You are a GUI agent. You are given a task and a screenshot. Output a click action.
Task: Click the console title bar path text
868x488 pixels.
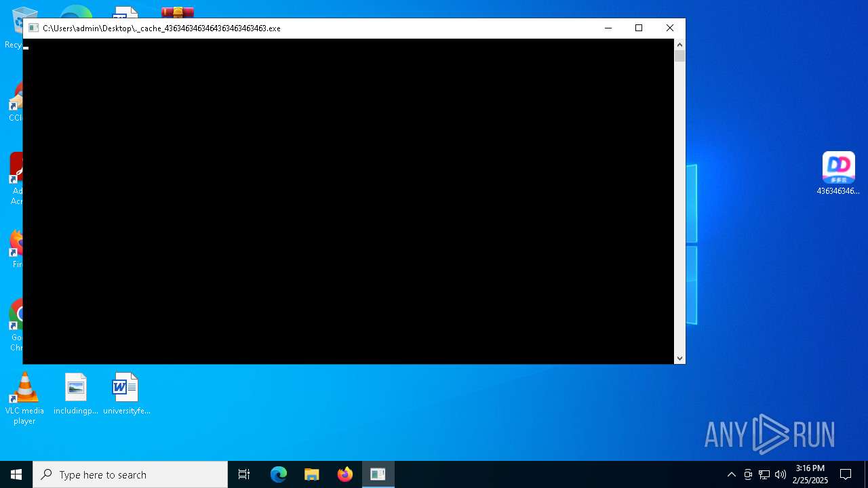coord(161,28)
